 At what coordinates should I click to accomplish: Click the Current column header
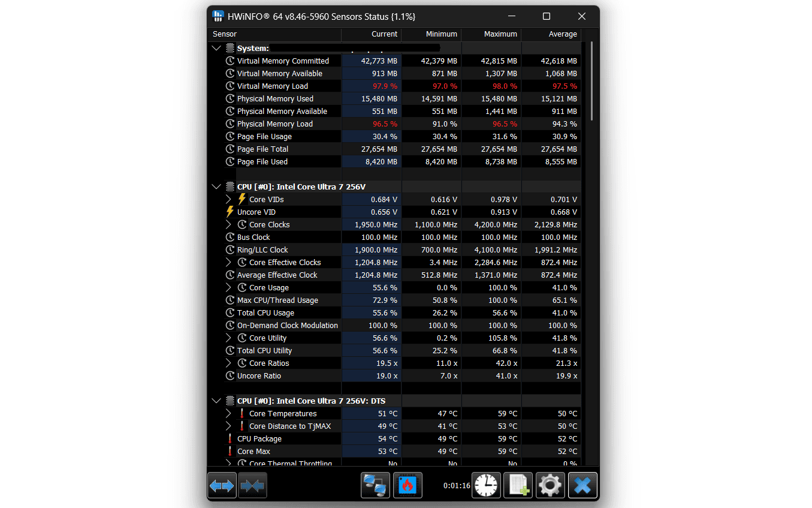372,34
